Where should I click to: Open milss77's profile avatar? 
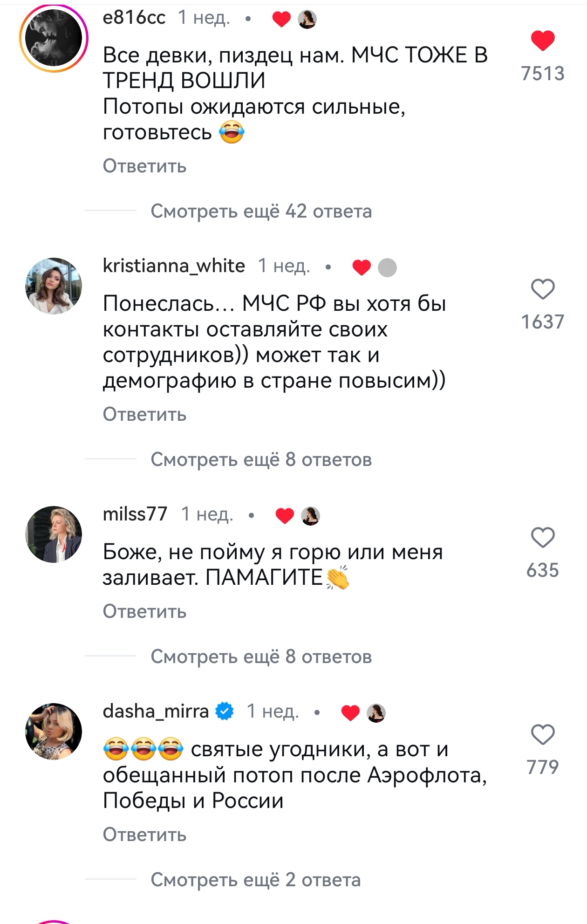pos(54,534)
